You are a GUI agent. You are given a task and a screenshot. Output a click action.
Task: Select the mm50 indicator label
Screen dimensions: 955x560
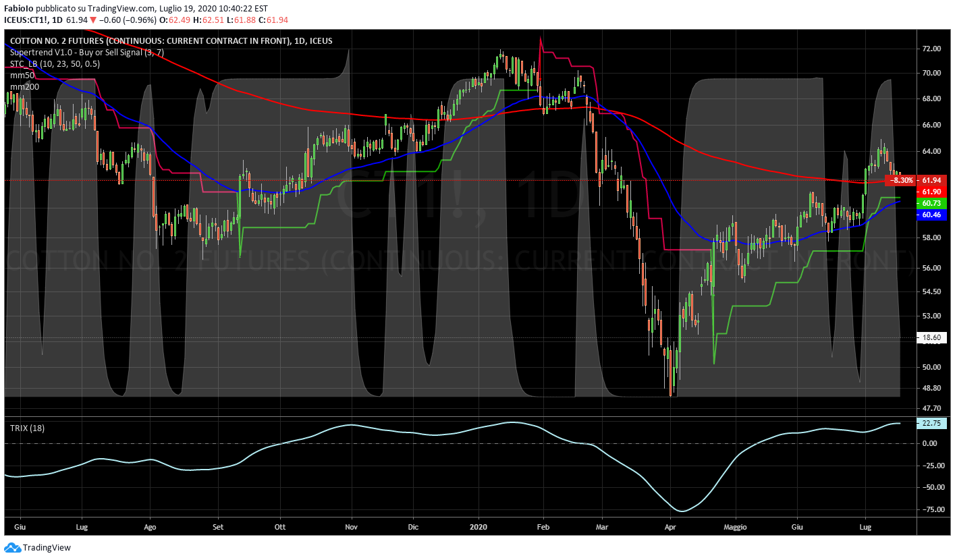[x=21, y=76]
